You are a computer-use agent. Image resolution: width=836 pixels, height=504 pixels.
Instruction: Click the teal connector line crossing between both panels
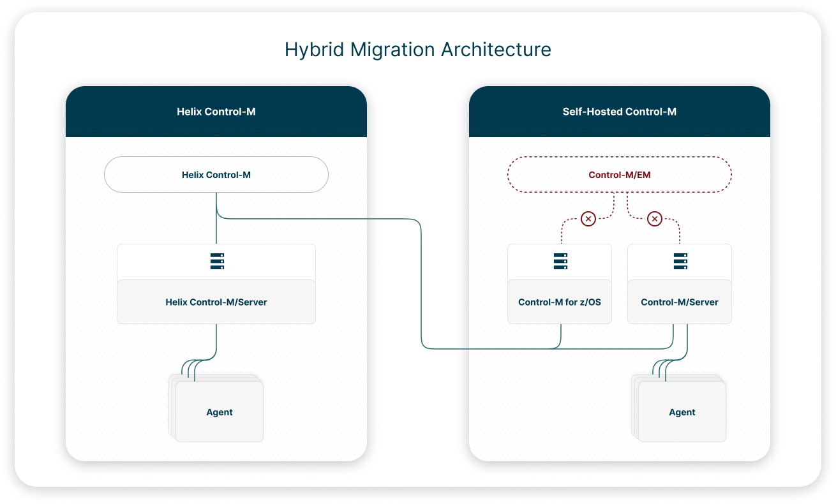[421, 287]
